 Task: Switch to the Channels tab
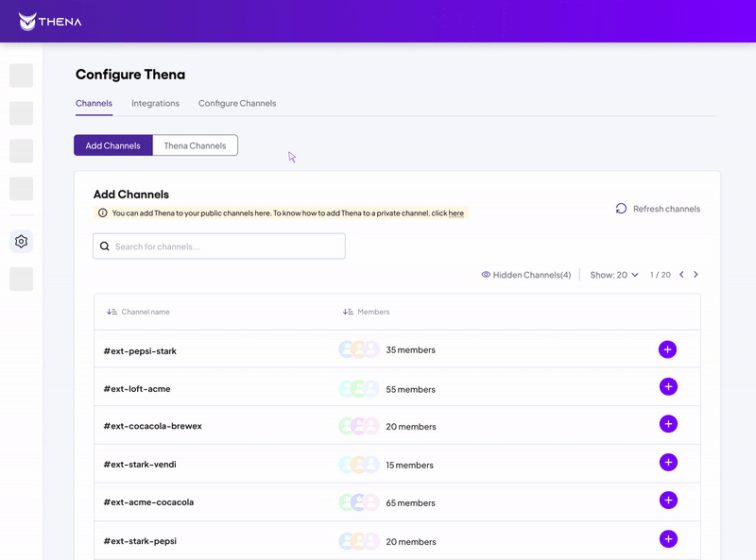click(94, 103)
